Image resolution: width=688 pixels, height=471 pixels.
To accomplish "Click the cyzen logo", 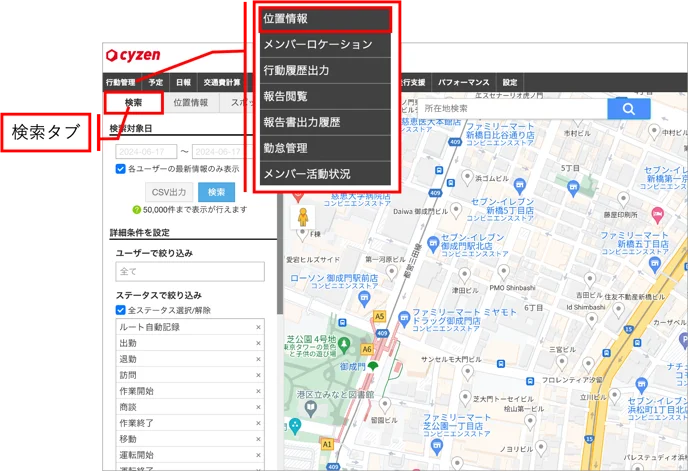I will coord(133,55).
